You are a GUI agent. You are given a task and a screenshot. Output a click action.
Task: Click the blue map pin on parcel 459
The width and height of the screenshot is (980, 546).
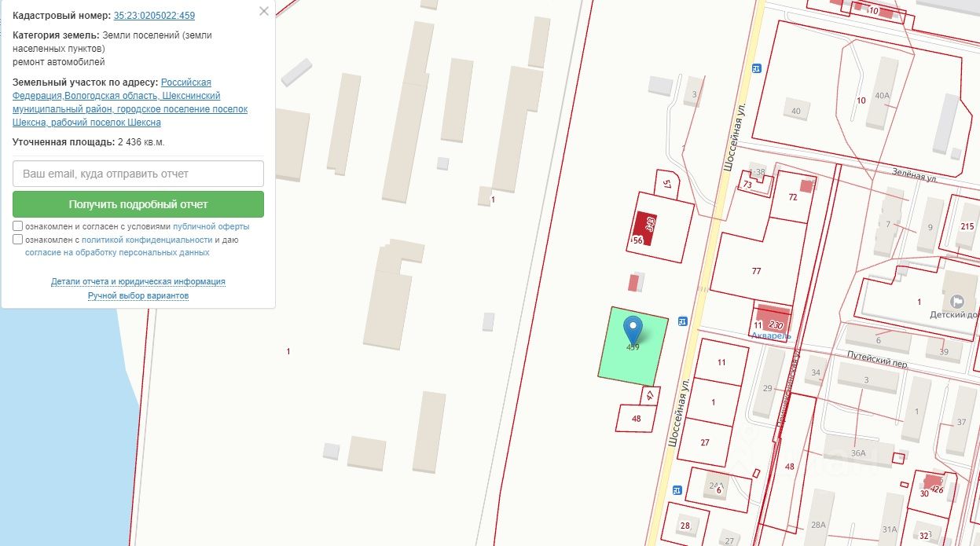[x=633, y=330]
